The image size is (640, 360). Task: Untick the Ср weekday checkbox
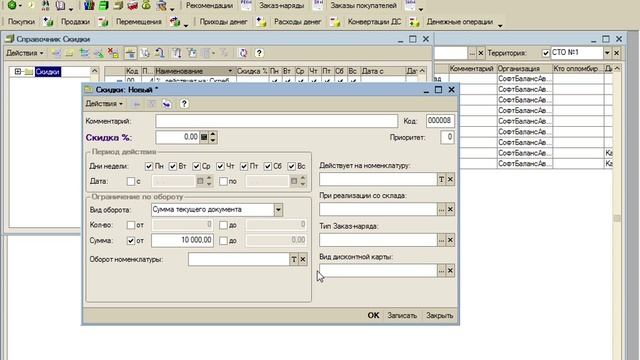click(x=196, y=167)
